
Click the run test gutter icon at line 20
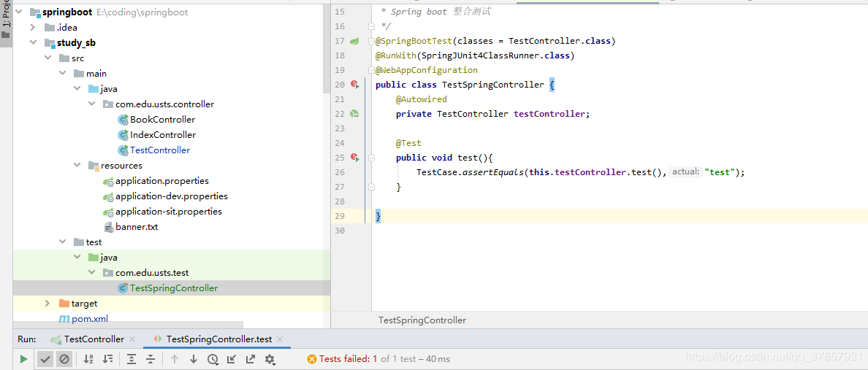tap(355, 85)
